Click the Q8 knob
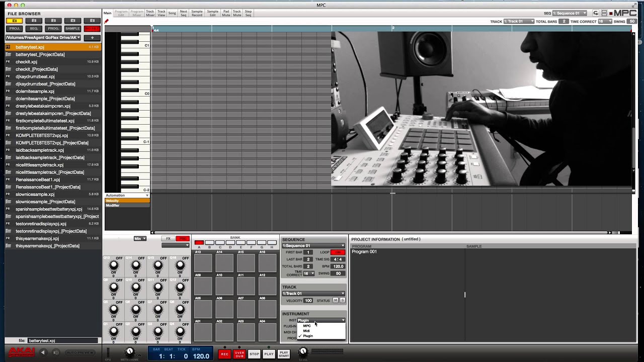 [x=180, y=309]
